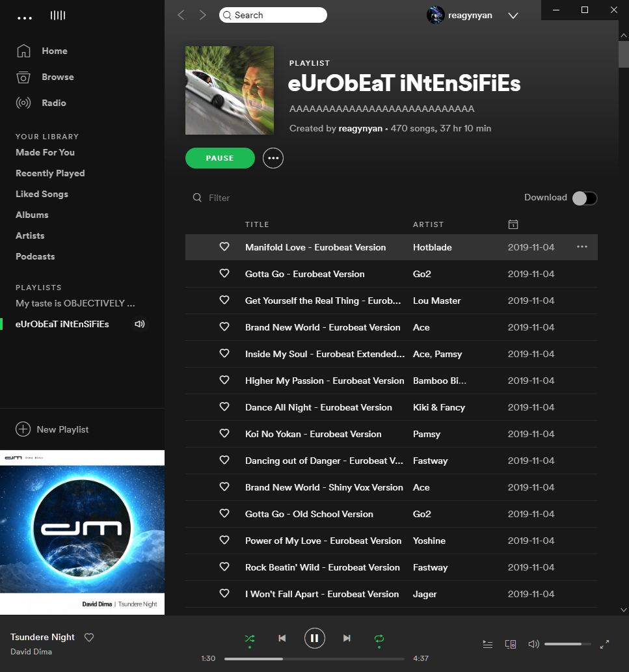Open Made For You in library
629x672 pixels.
click(x=45, y=153)
